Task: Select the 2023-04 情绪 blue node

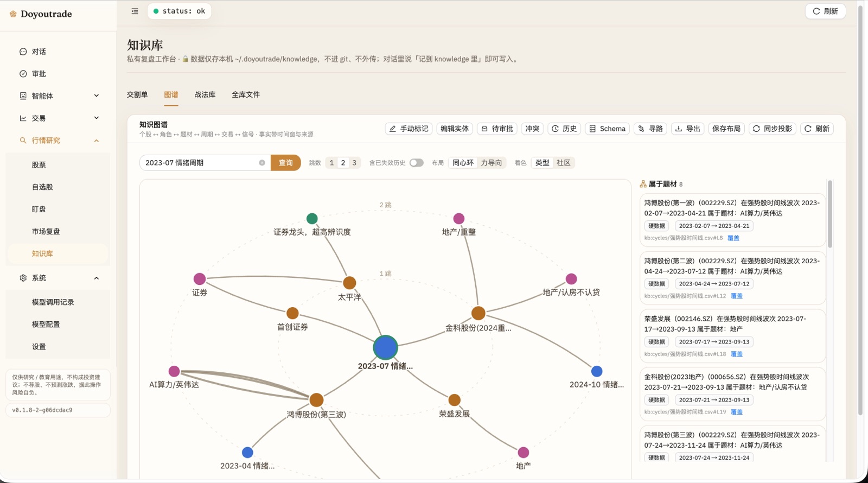Action: coord(247,453)
